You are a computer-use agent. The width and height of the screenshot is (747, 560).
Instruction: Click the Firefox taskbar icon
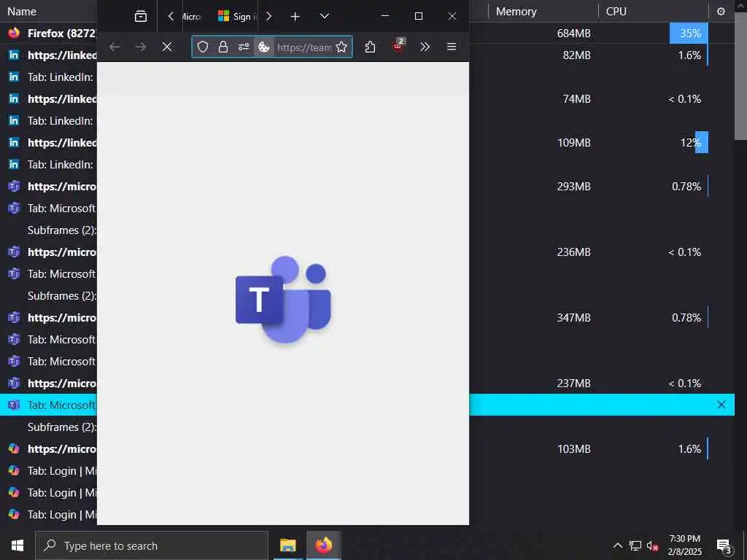click(323, 545)
